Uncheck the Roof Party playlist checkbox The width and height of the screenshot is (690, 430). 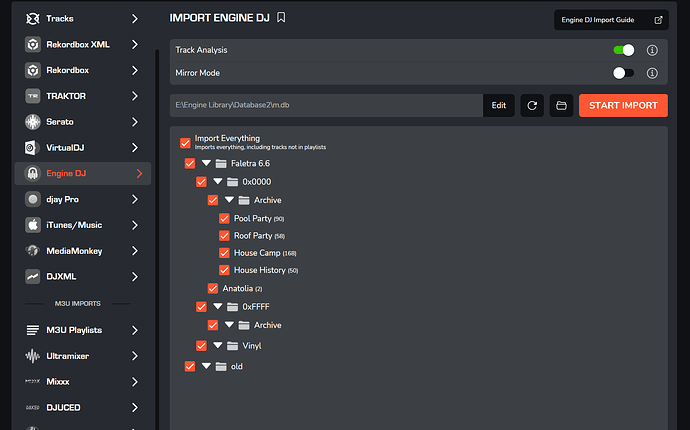coord(224,236)
